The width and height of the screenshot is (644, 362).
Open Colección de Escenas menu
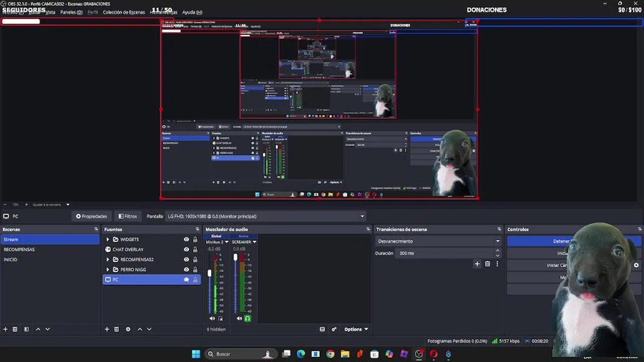(x=124, y=12)
